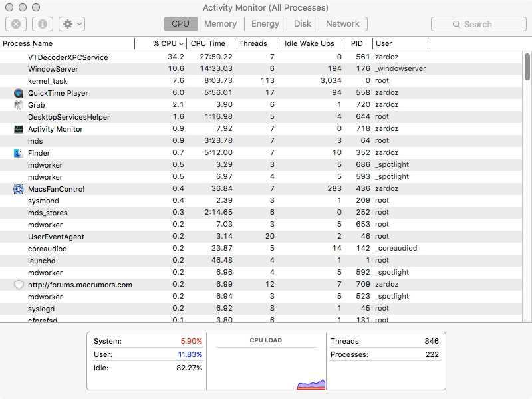The height and width of the screenshot is (399, 532).
Task: Switch to the Network tab
Action: point(342,24)
